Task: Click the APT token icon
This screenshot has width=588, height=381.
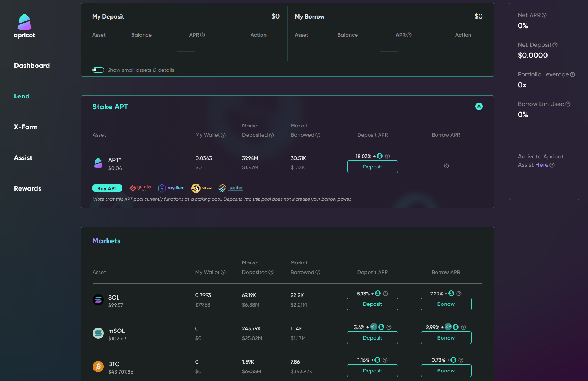Action: click(x=98, y=163)
